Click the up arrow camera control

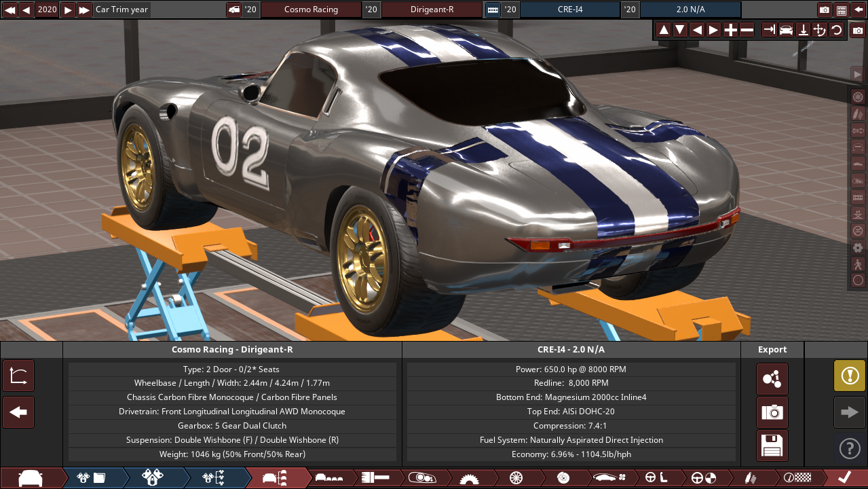coord(664,30)
